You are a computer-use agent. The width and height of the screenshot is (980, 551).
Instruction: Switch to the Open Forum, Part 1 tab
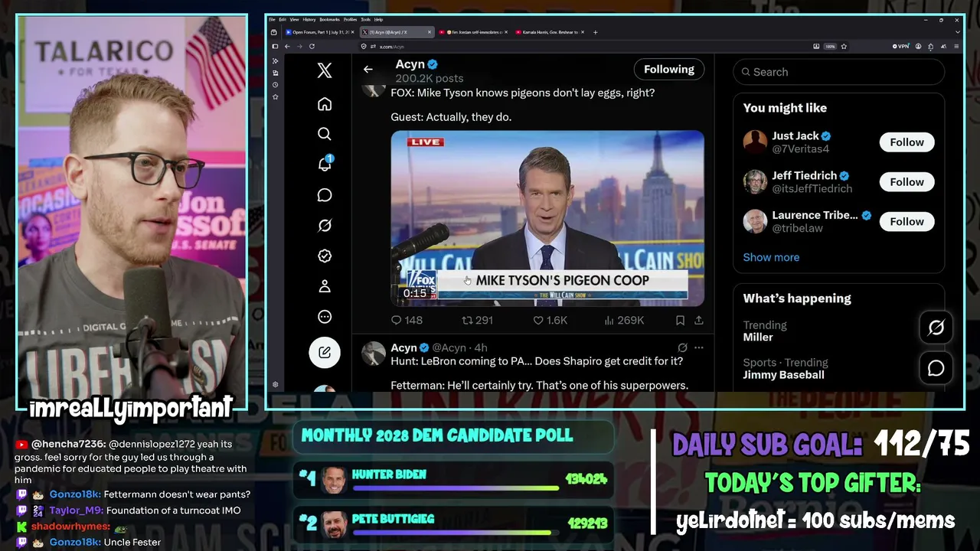pyautogui.click(x=318, y=32)
